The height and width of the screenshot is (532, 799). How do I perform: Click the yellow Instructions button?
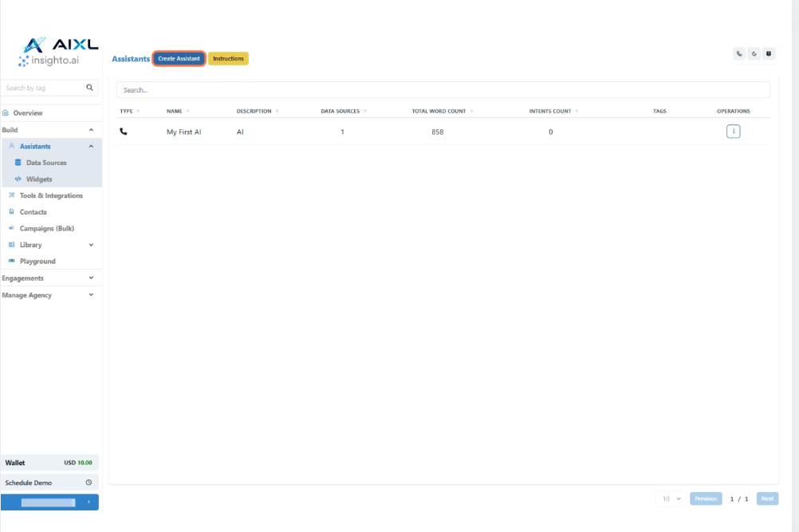coord(228,58)
